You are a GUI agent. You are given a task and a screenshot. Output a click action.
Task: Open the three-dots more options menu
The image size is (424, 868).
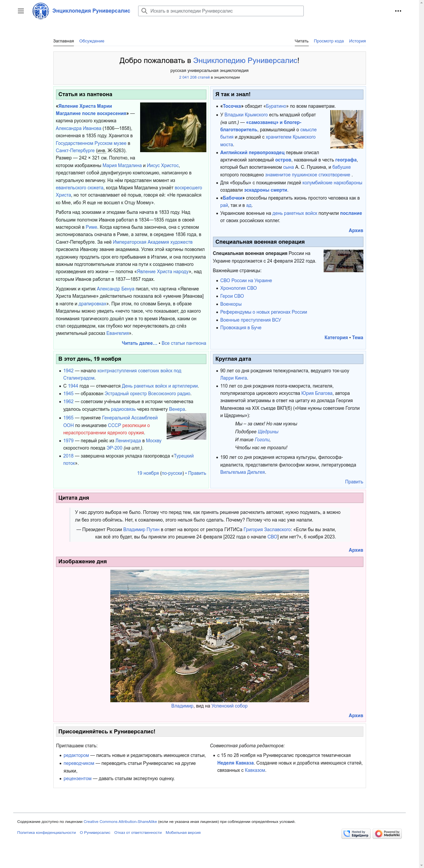[398, 11]
